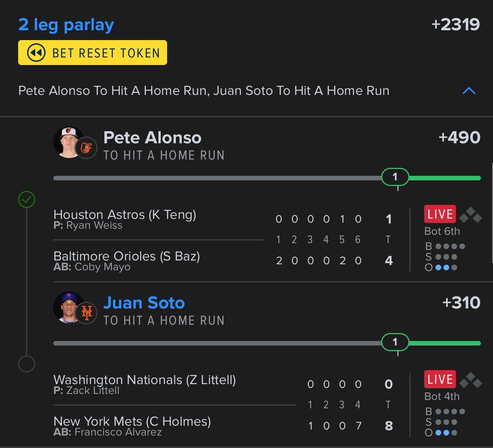Click the rewind icon in Bet Reset Token
Screen dimensions: 493x448
pyautogui.click(x=36, y=53)
